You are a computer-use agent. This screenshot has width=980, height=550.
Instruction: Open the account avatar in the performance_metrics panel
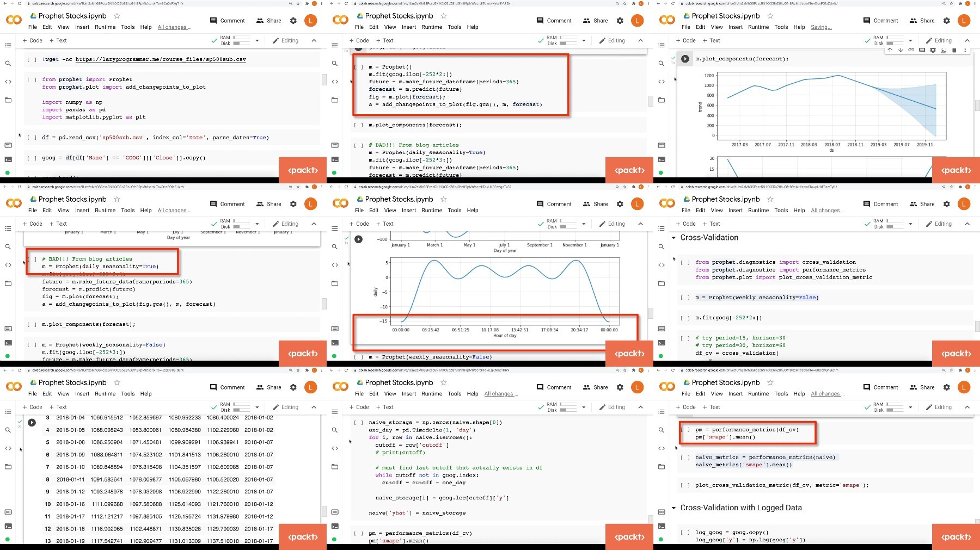(964, 387)
